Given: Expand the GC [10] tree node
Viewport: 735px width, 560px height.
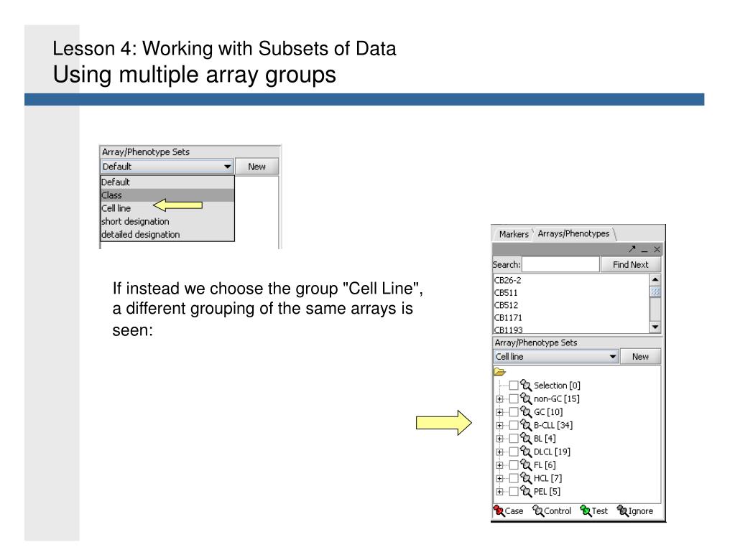Looking at the screenshot, I should point(499,412).
